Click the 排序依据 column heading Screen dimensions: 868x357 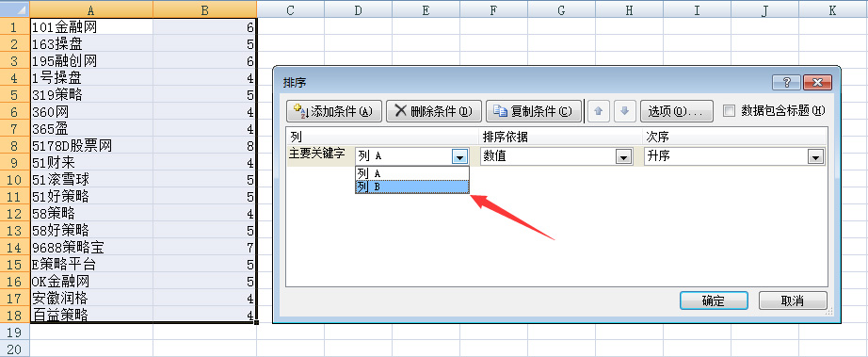561,137
